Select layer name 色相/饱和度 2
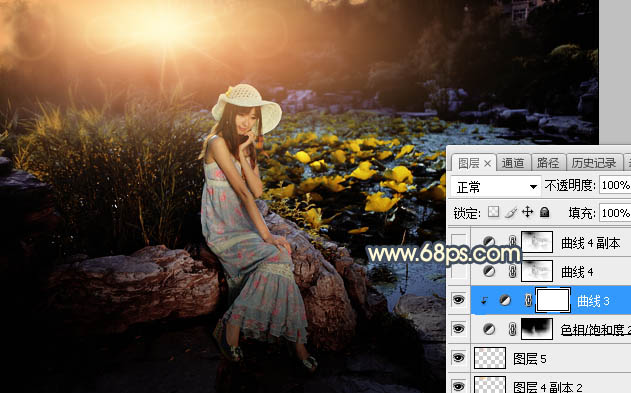This screenshot has height=393, width=631. 596,330
